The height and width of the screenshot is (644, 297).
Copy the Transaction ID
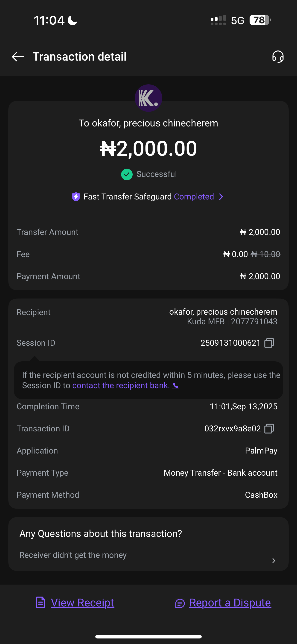tap(269, 428)
